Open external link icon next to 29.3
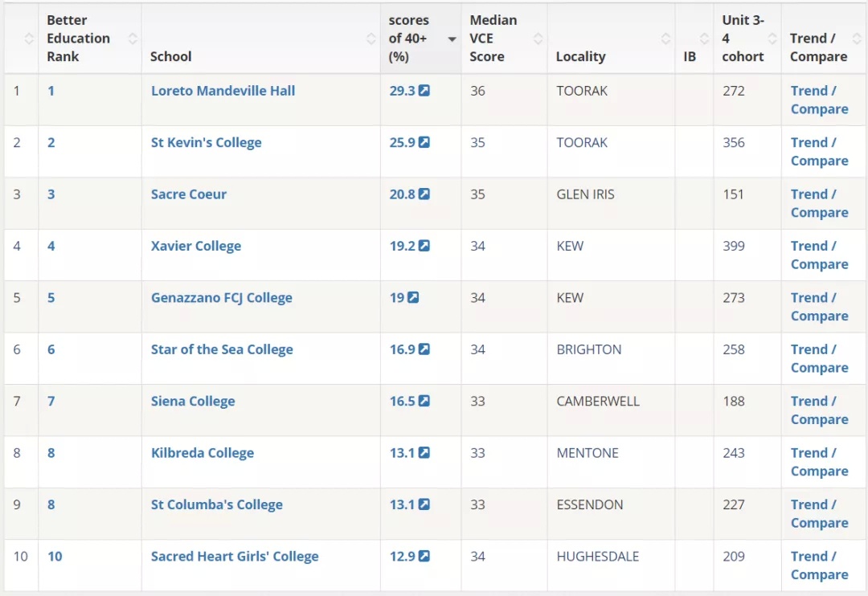 (424, 90)
